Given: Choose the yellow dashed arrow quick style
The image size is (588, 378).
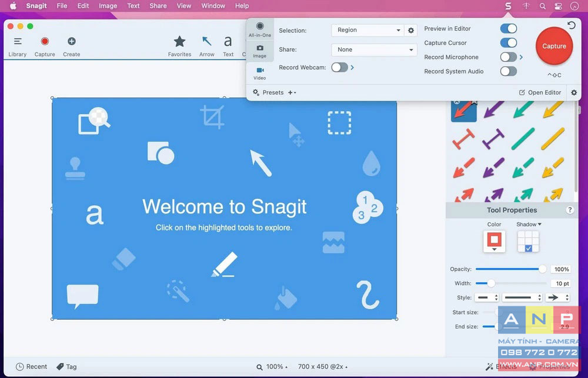Looking at the screenshot, I should pos(553,168).
